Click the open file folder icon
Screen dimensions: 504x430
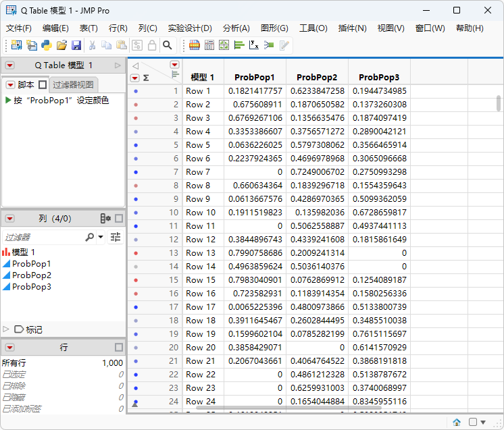point(61,45)
